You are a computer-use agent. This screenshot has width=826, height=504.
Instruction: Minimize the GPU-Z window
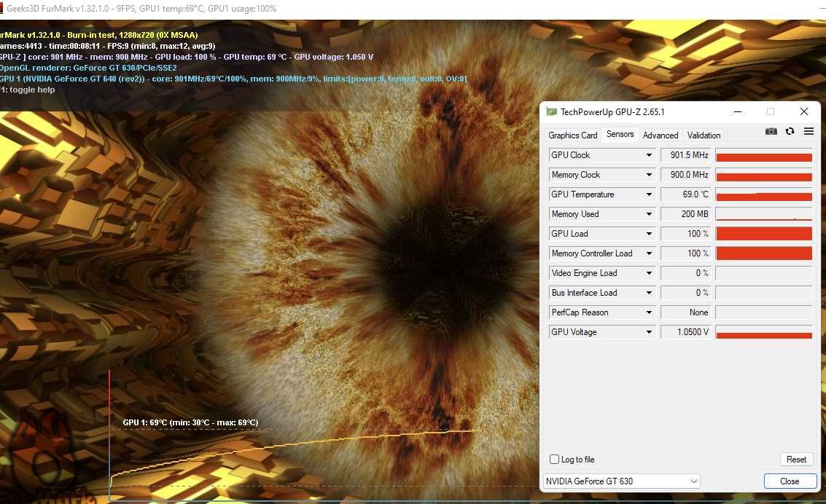pyautogui.click(x=738, y=111)
